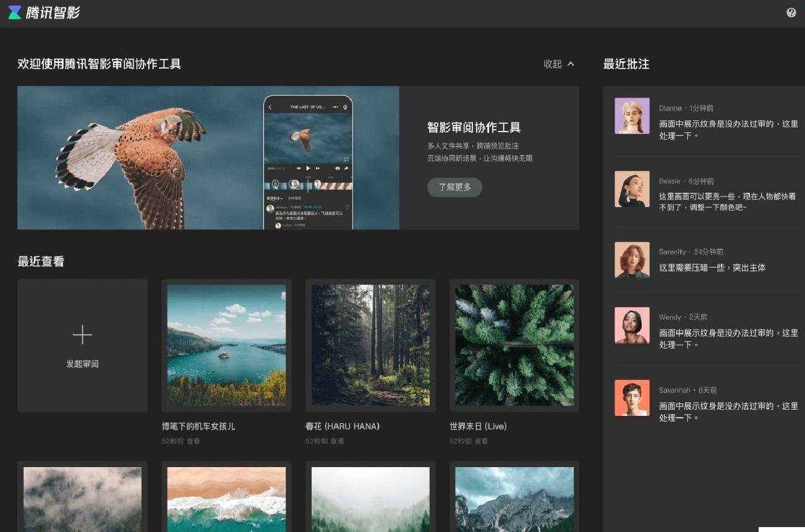Click the 欢迎使用腾讯智影审阅协作工具 heading

(x=99, y=64)
